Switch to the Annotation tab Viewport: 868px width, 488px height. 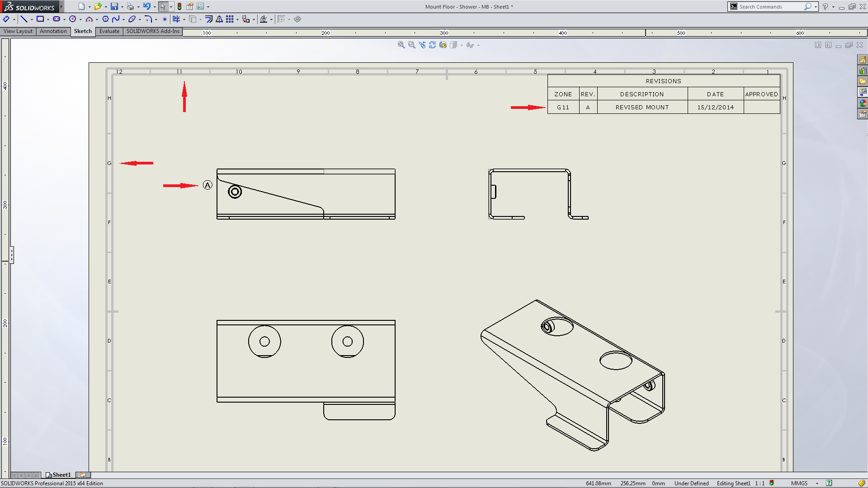click(x=53, y=31)
